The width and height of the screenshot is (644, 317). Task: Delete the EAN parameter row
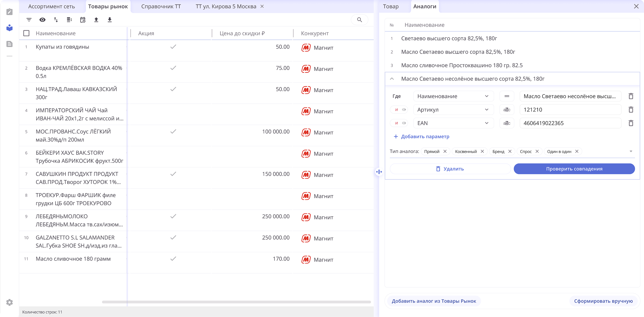pos(631,123)
